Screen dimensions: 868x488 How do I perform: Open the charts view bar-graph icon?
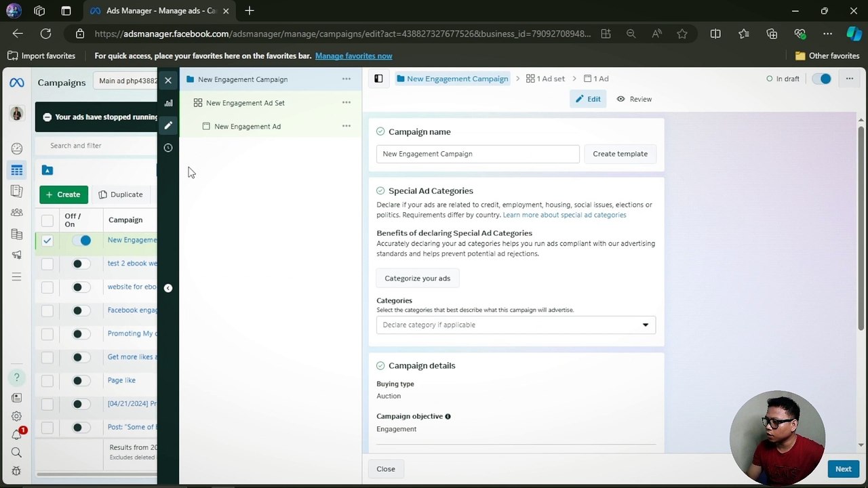(168, 103)
